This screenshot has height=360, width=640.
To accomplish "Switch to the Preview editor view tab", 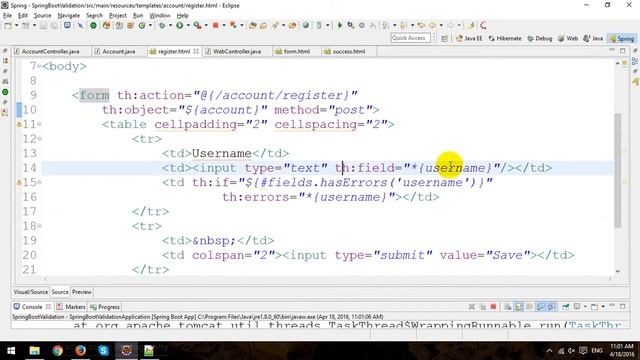I will (82, 292).
